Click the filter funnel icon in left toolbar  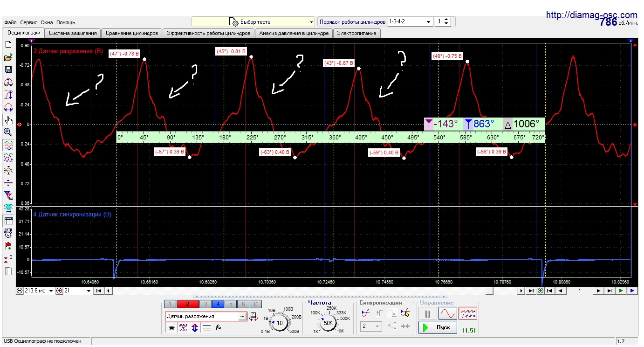tap(8, 195)
